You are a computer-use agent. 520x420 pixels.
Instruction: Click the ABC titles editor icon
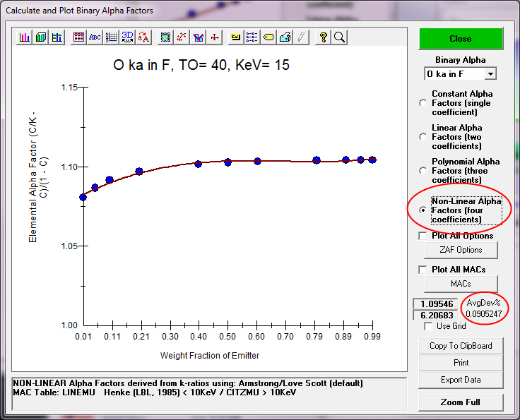[x=95, y=37]
